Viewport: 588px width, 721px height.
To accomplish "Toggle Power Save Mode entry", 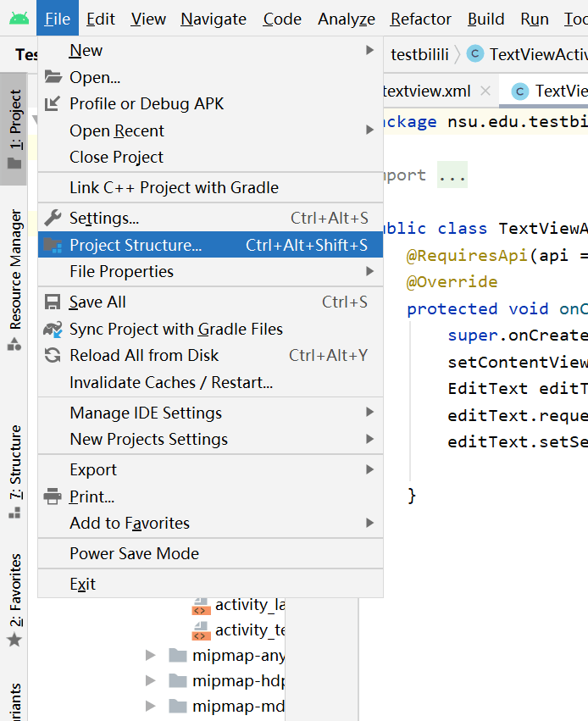I will click(x=211, y=553).
